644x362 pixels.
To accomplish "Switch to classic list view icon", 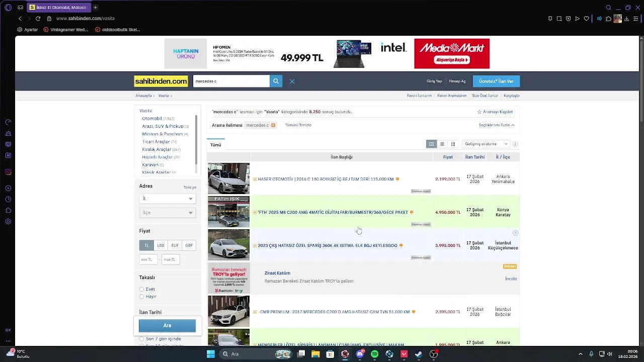I will point(431,144).
